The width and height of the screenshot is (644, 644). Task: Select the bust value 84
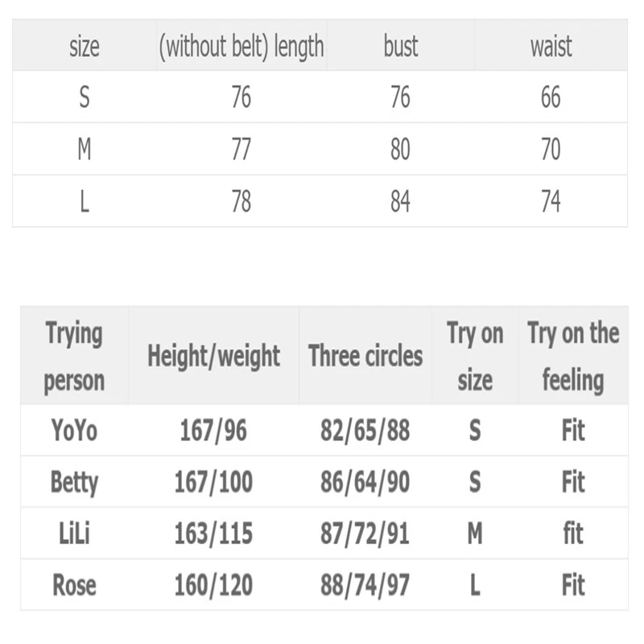pos(400,201)
